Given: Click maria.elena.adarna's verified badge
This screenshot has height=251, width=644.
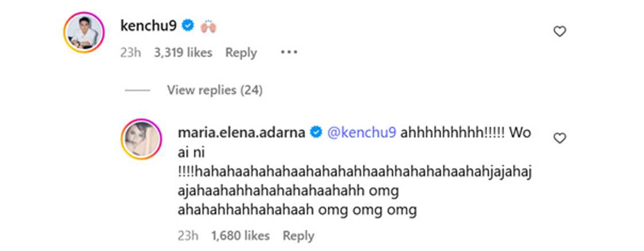Looking at the screenshot, I should coord(316,133).
